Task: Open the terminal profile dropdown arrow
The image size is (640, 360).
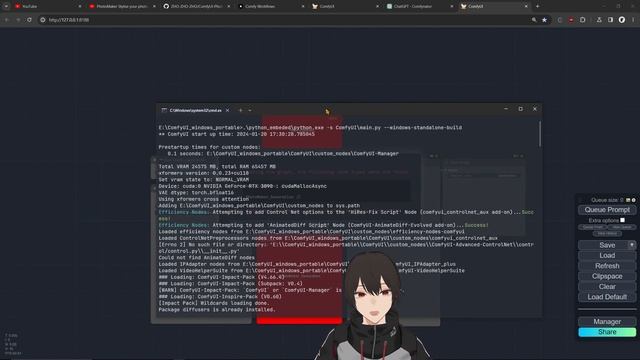Action: pos(250,110)
